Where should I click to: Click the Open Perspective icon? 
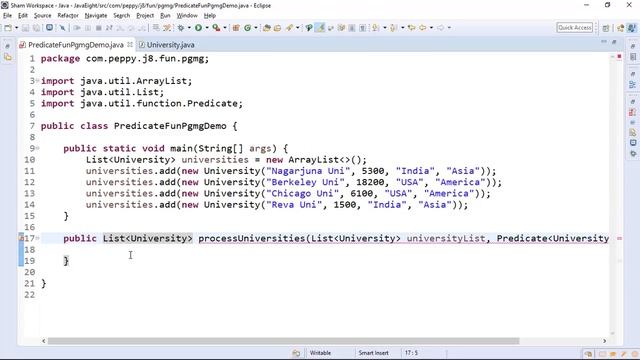[x=606, y=28]
